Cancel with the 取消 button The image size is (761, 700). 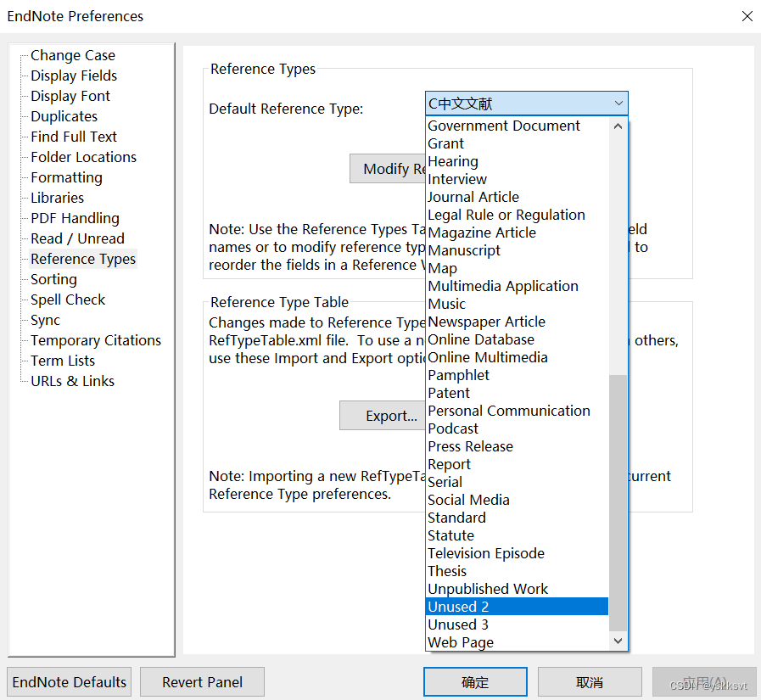pos(590,682)
